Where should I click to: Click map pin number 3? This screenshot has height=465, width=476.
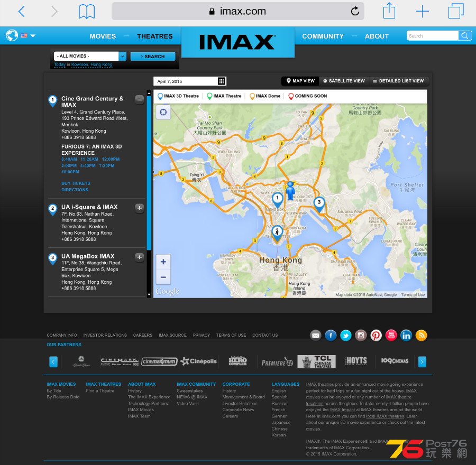pos(319,204)
